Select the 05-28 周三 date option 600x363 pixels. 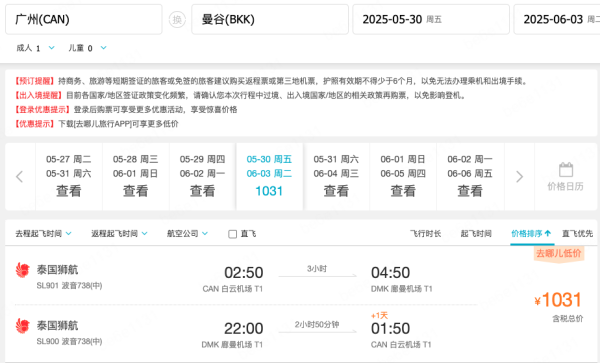pyautogui.click(x=135, y=177)
